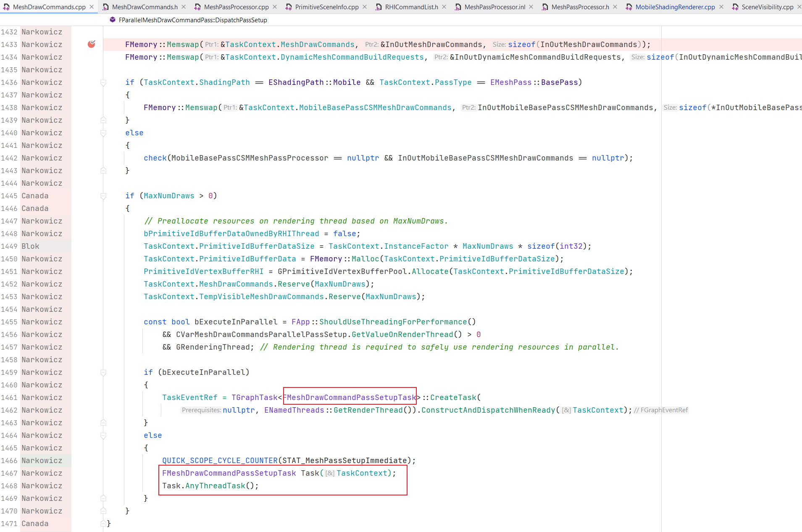Click the fold-end marker at line 1471
Viewport: 802px width, 532px height.
(103, 524)
